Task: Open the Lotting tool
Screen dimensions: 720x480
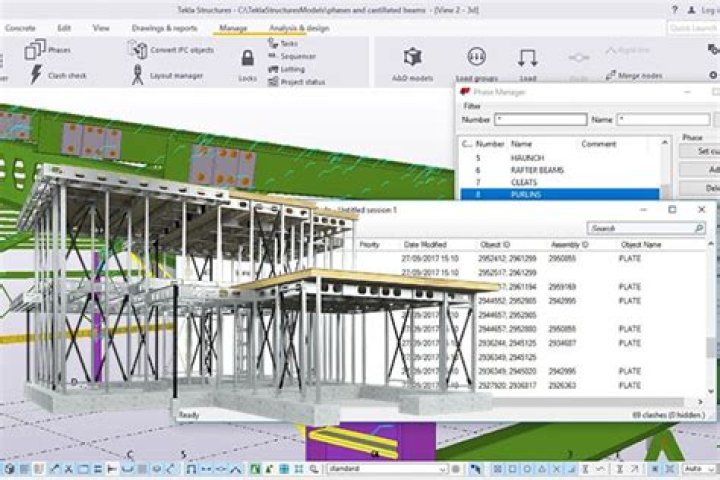Action: 287,69
